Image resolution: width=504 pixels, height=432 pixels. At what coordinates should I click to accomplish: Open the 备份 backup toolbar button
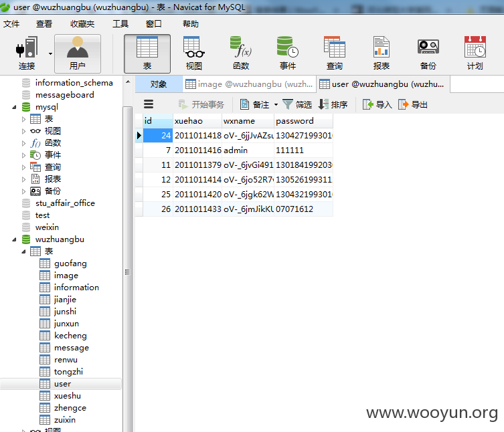(428, 53)
